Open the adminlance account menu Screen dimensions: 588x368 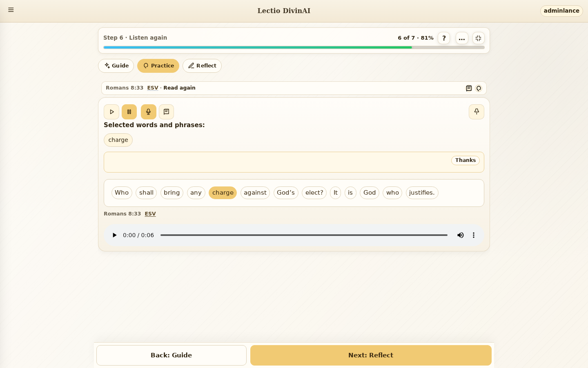click(x=561, y=11)
